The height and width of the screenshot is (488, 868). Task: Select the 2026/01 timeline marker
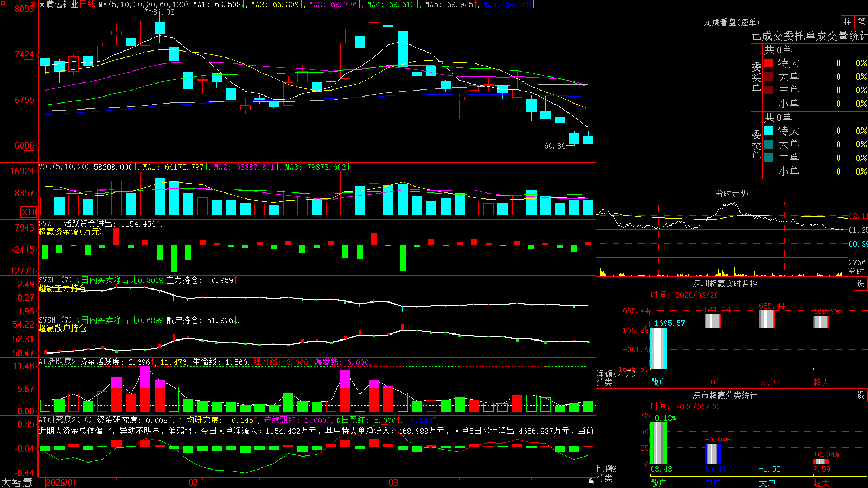[x=61, y=483]
